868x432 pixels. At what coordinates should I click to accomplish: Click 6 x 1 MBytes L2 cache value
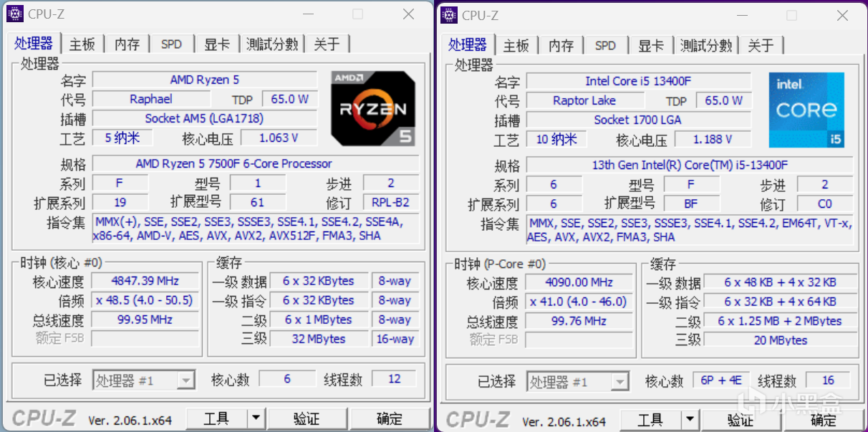(318, 320)
